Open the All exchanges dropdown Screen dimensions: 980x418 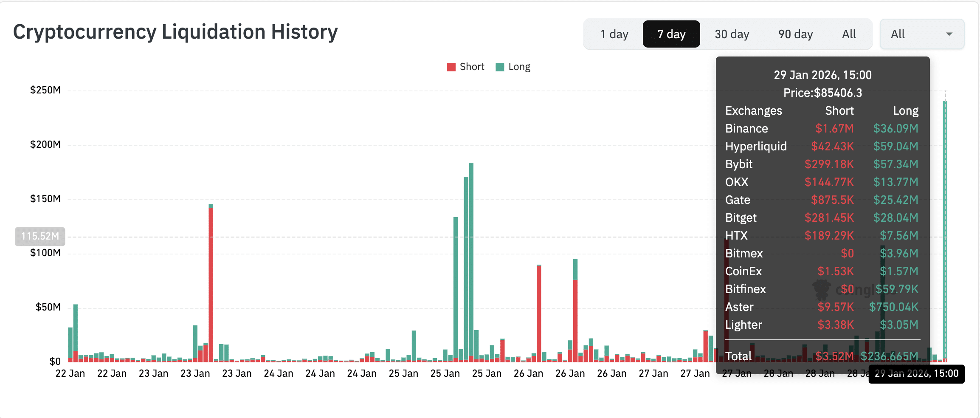coord(922,34)
